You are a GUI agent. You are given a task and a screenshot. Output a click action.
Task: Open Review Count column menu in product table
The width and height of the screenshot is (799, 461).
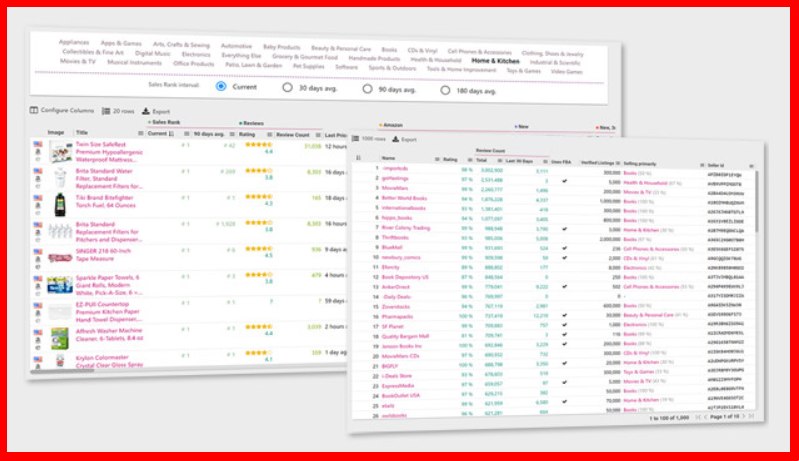(318, 135)
